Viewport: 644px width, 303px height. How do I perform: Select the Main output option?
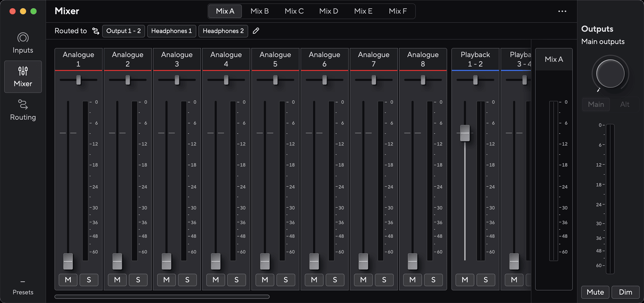pyautogui.click(x=596, y=104)
